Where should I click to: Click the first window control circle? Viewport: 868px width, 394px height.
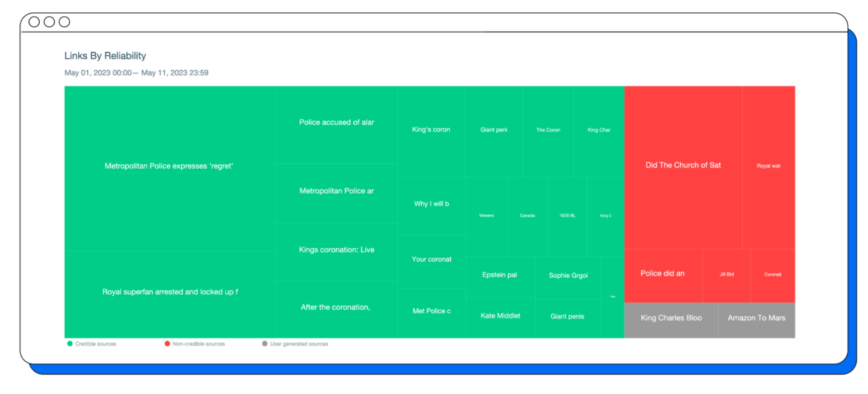pyautogui.click(x=34, y=22)
